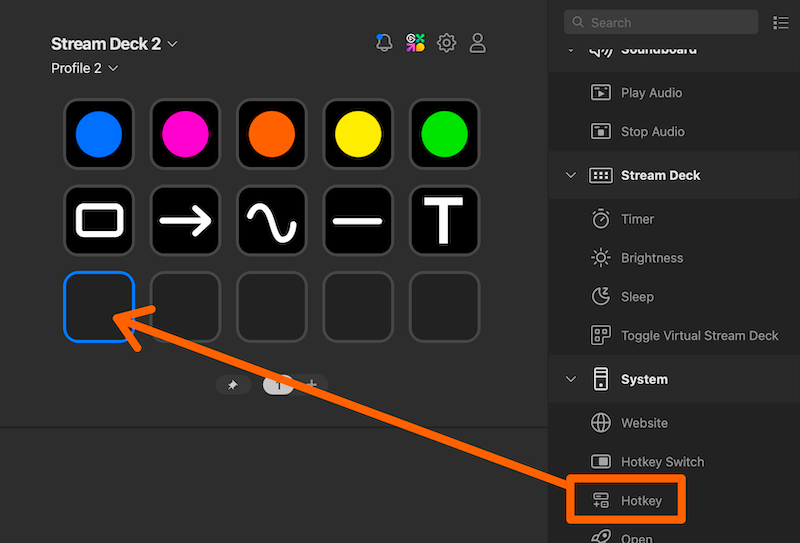
Task: Select the magenta circle key
Action: [185, 134]
